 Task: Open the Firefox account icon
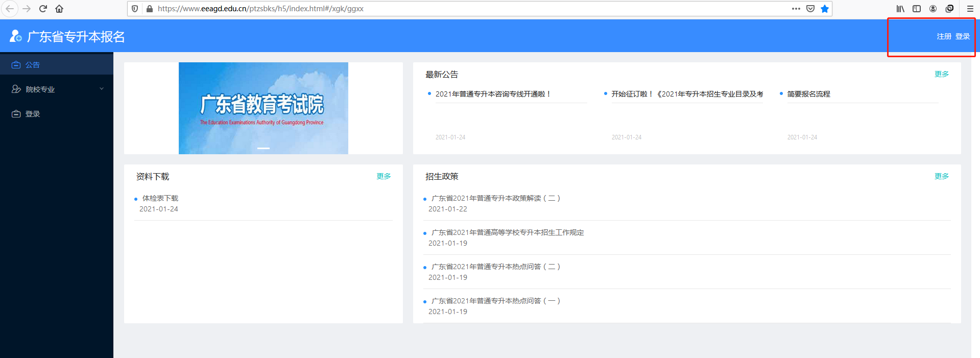pyautogui.click(x=933, y=9)
